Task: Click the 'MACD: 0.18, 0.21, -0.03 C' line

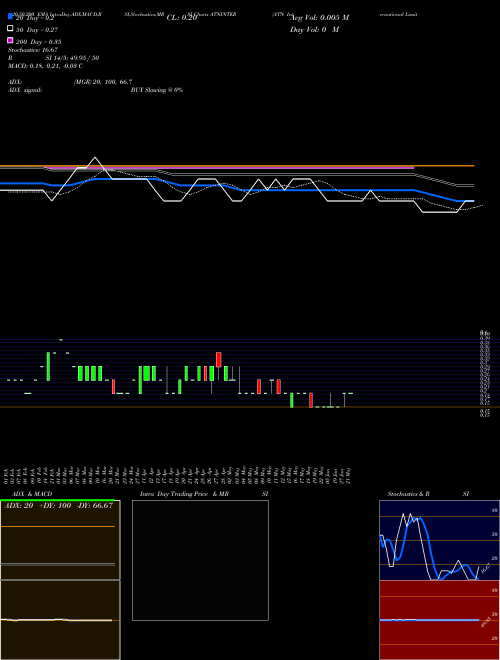Action: pyautogui.click(x=45, y=66)
